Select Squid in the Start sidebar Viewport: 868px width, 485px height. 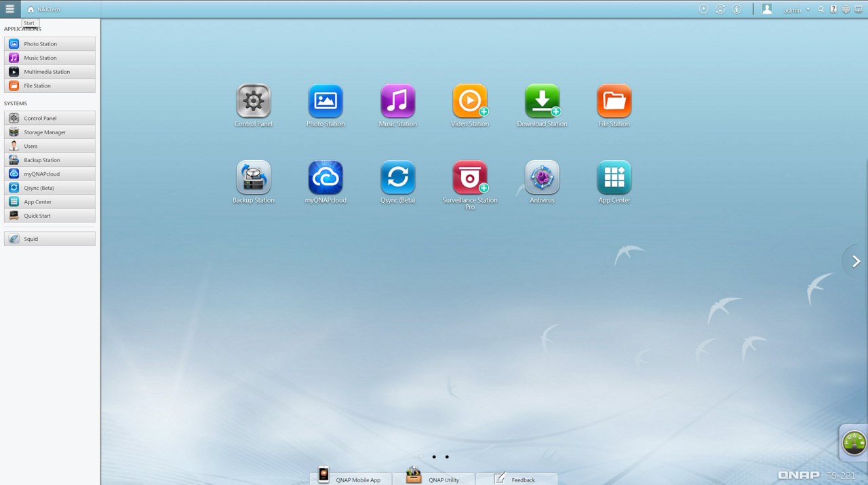(x=50, y=239)
